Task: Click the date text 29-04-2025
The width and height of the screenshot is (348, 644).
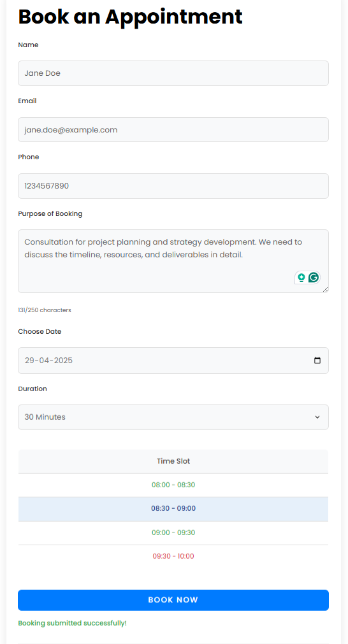Action: pyautogui.click(x=48, y=361)
